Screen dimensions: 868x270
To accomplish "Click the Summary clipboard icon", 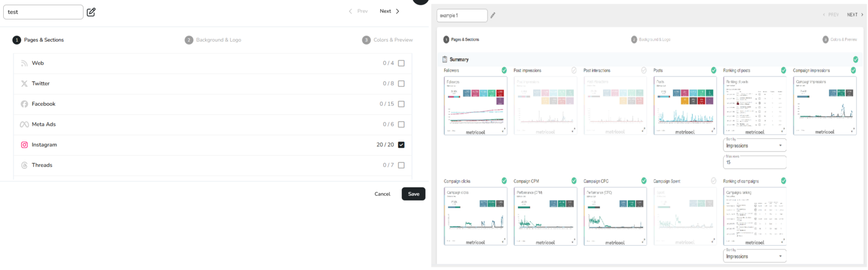I will (x=445, y=60).
